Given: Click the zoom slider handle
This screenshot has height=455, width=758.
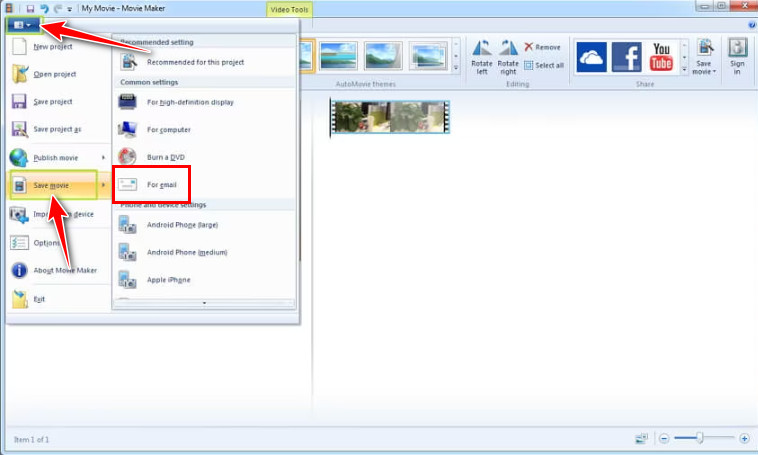Looking at the screenshot, I should coord(701,438).
